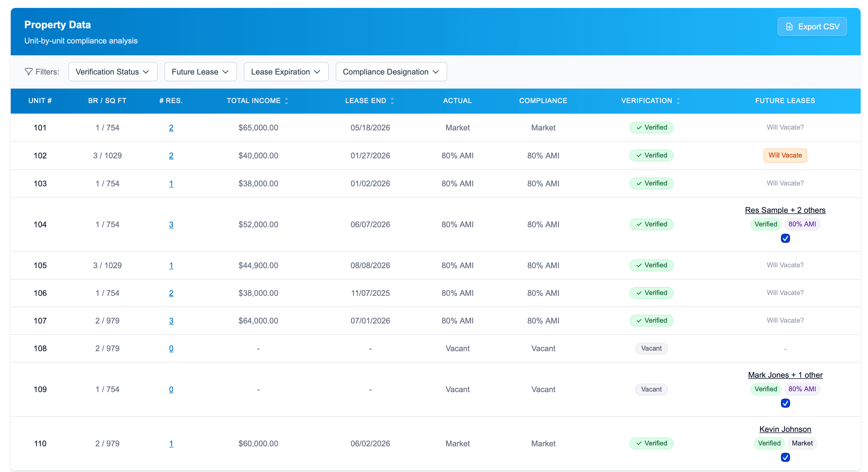This screenshot has width=868, height=472.
Task: Click the Total Income sort arrows
Action: pos(287,101)
